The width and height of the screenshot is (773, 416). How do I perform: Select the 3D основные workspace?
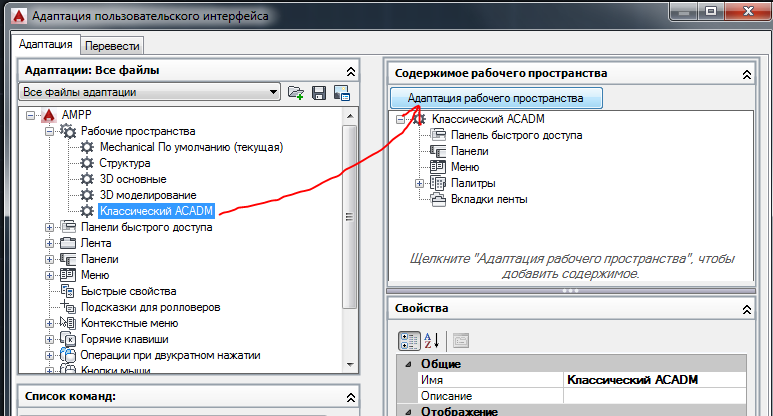[133, 179]
